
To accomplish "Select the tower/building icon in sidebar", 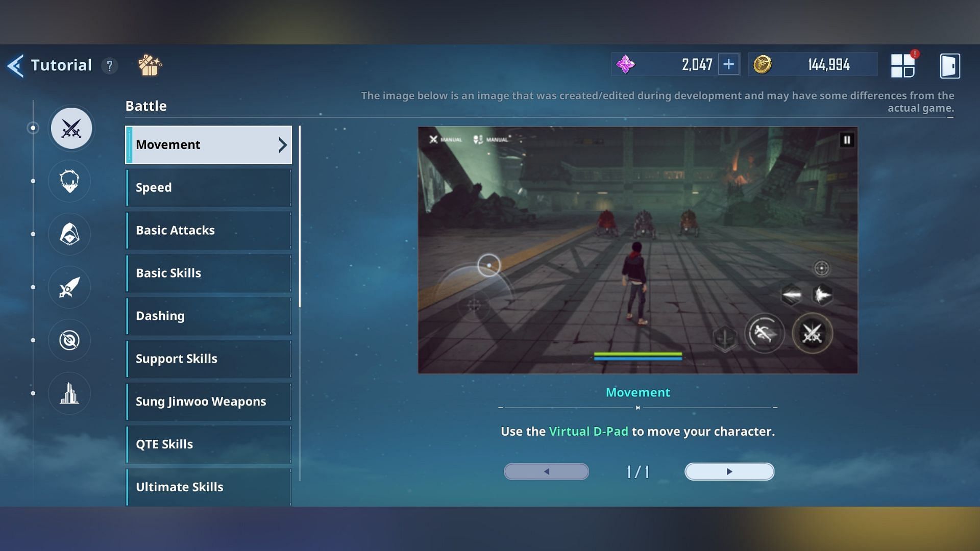I will click(x=69, y=393).
